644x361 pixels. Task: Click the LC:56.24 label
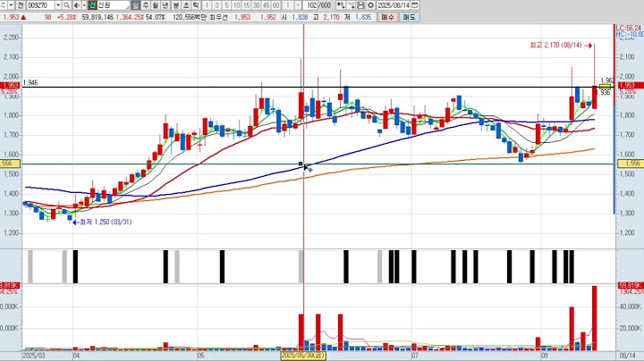[629, 28]
